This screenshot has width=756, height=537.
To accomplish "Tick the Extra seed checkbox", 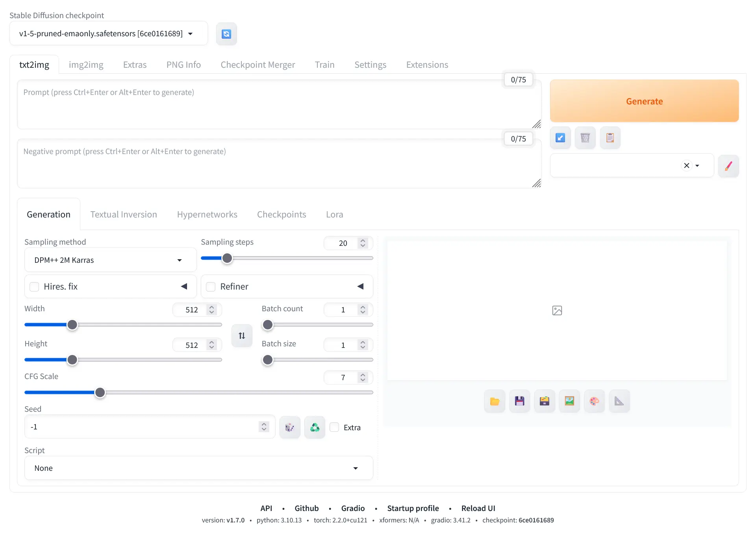I will click(334, 427).
